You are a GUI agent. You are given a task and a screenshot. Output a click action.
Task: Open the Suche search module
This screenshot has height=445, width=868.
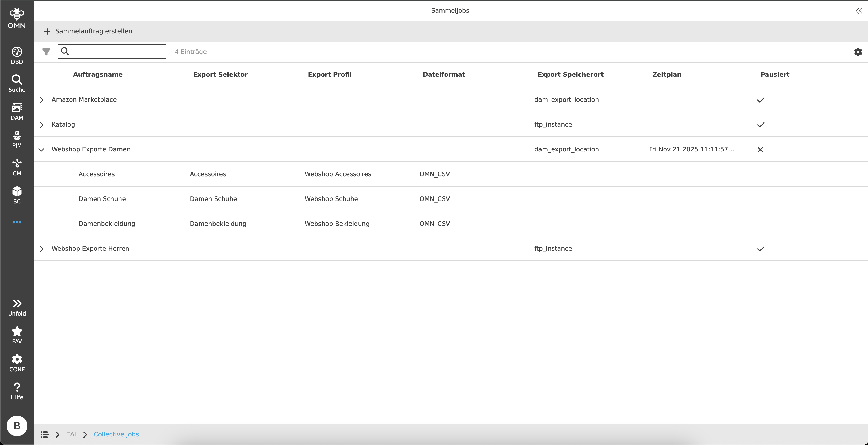[17, 83]
